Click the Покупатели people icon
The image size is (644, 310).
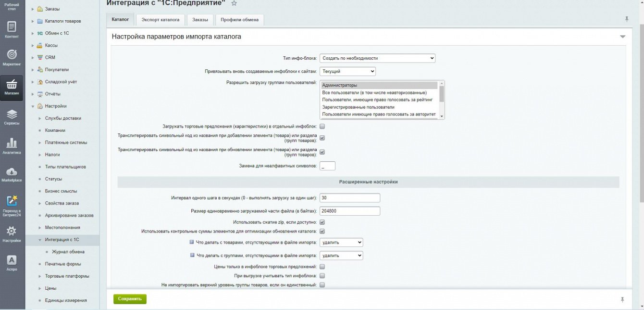point(40,69)
